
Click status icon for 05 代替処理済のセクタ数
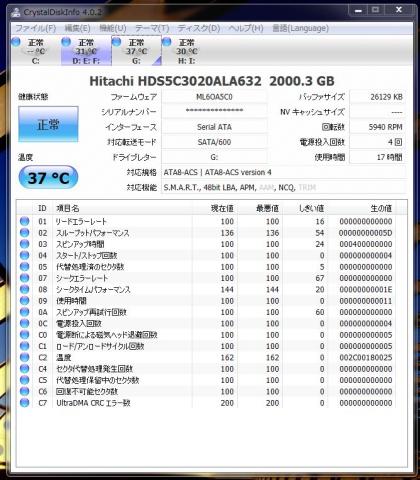tap(24, 267)
